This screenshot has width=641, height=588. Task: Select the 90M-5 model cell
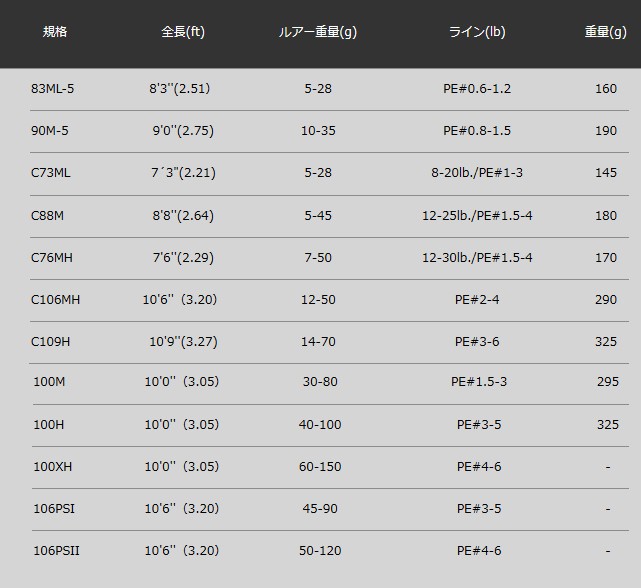point(49,131)
